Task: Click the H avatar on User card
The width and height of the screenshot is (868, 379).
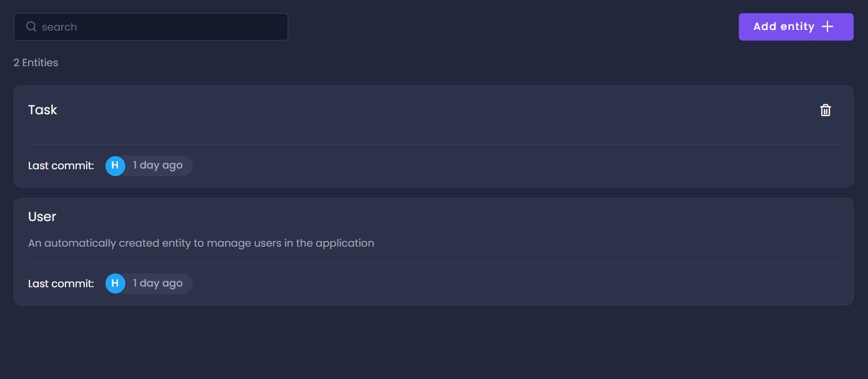Action: point(115,283)
